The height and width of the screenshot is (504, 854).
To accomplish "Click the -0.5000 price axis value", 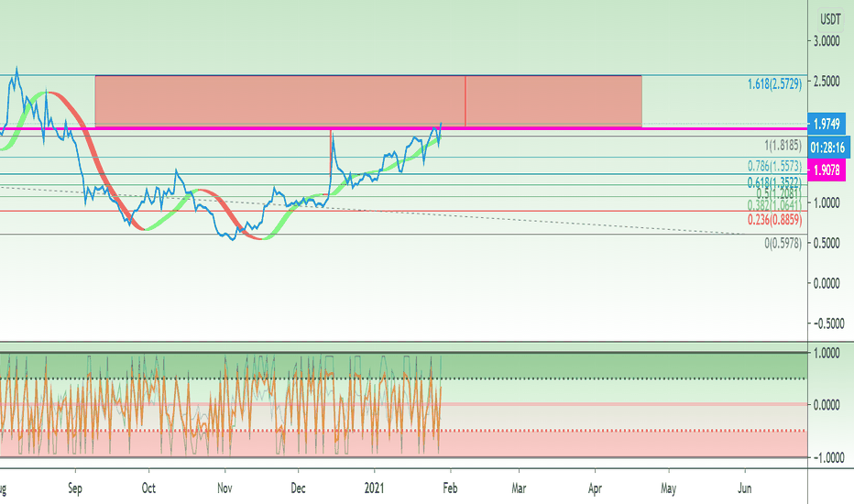I will tap(828, 323).
